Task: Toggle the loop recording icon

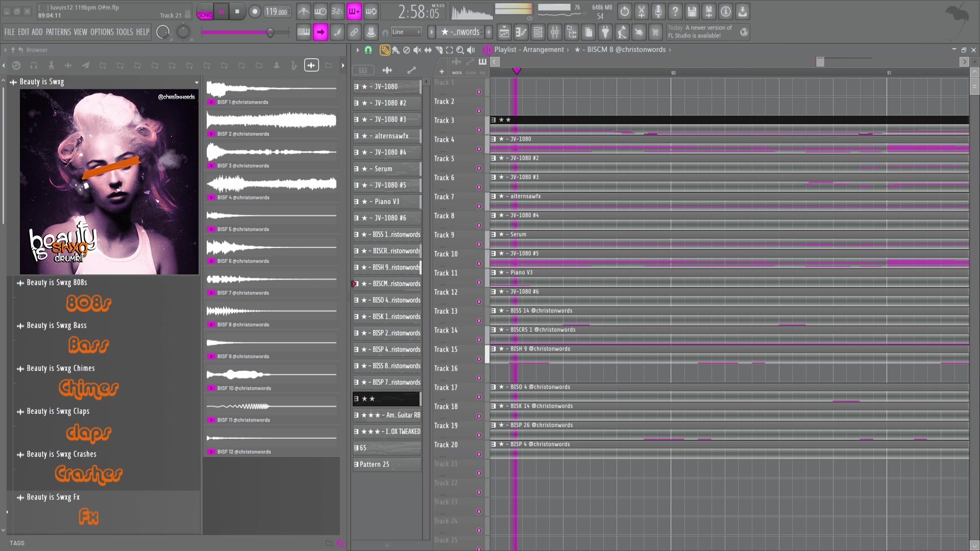Action: click(371, 11)
